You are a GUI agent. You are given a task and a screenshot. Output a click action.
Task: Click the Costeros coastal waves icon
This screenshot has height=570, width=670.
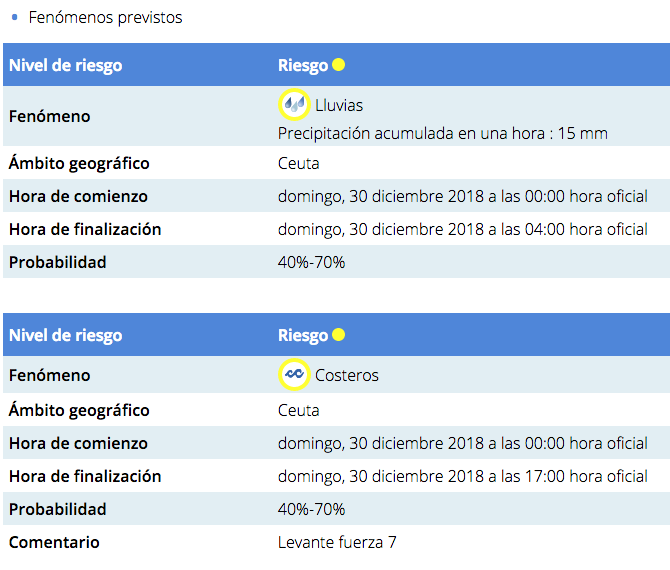pyautogui.click(x=293, y=375)
